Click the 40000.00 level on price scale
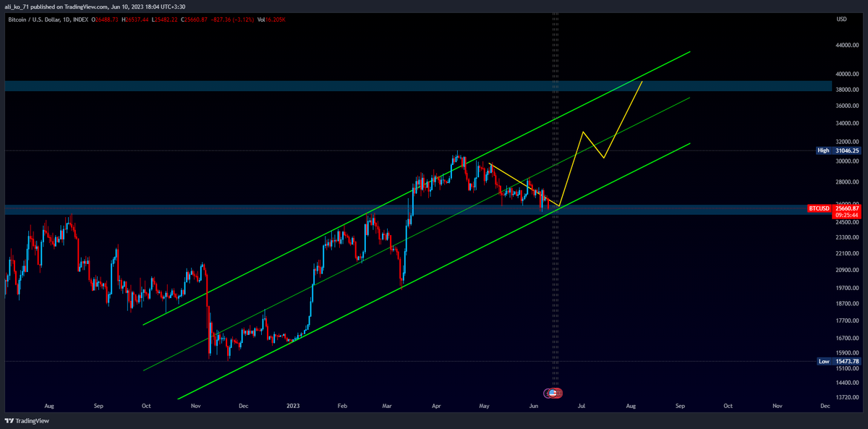Viewport: 868px width, 429px height. (846, 74)
